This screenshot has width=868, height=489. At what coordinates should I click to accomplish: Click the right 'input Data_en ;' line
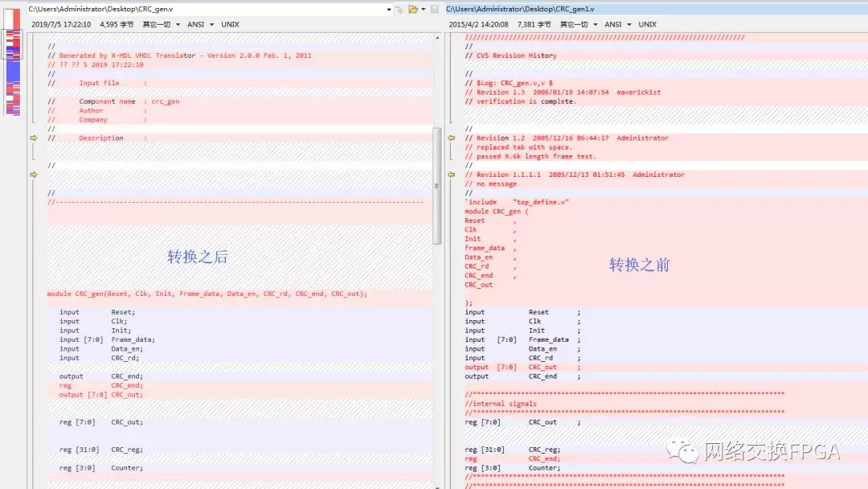[x=522, y=349]
